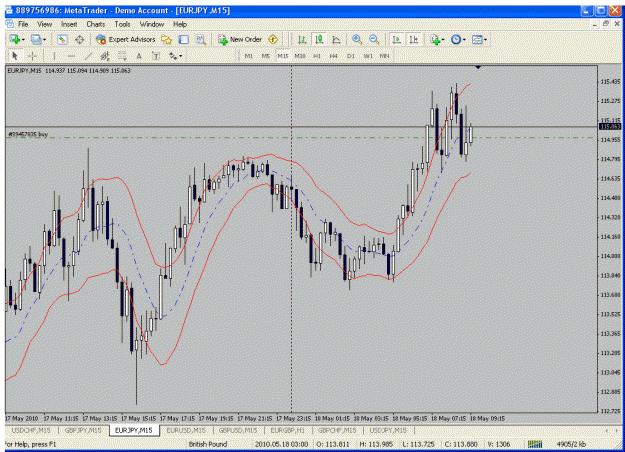
Task: Select the Cursor arrow tool
Action: 15,56
